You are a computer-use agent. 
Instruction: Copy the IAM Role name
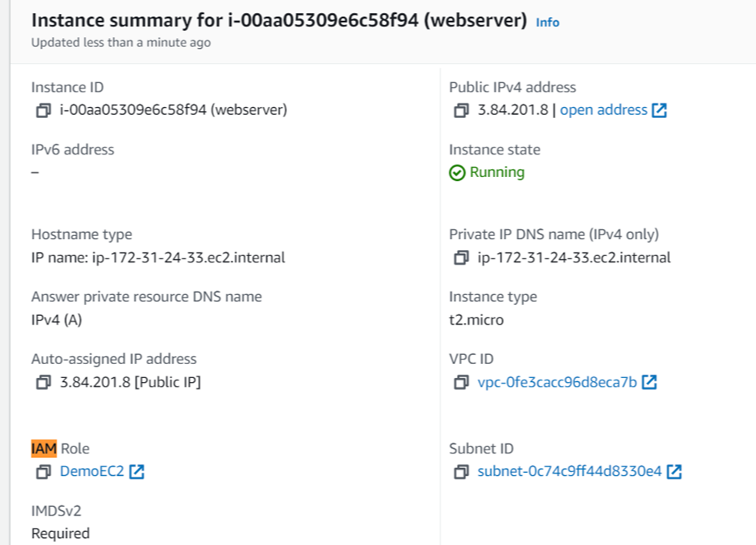click(x=43, y=471)
